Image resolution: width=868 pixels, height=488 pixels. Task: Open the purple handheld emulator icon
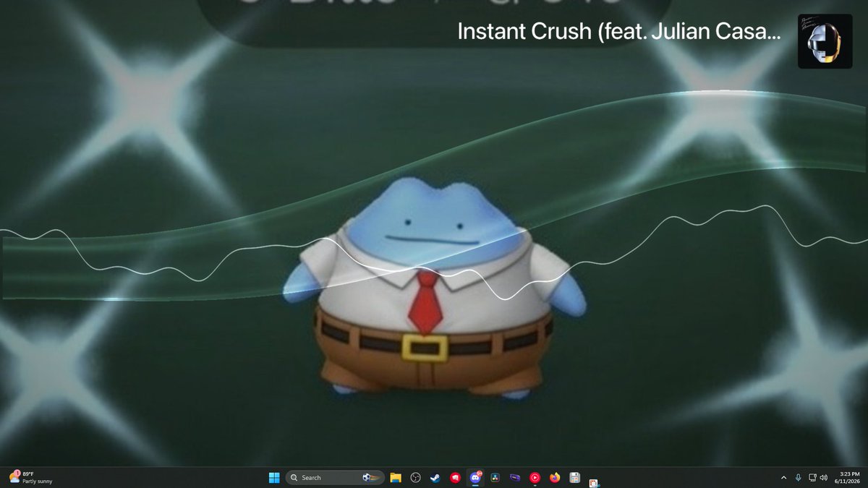pyautogui.click(x=515, y=477)
